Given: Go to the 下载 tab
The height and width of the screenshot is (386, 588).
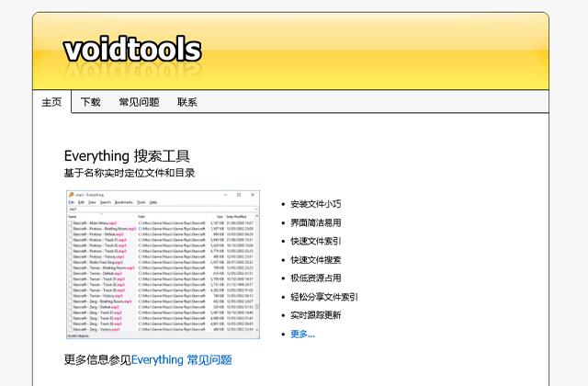Looking at the screenshot, I should (x=91, y=102).
